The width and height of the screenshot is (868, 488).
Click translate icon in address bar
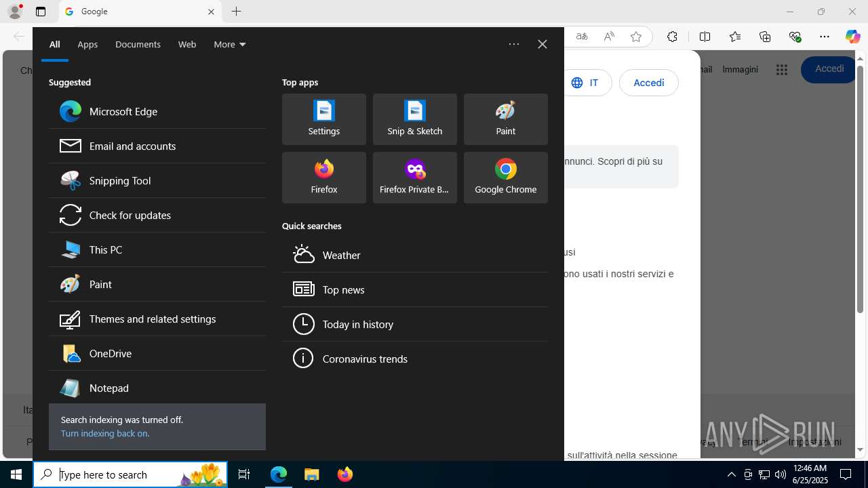(x=582, y=37)
